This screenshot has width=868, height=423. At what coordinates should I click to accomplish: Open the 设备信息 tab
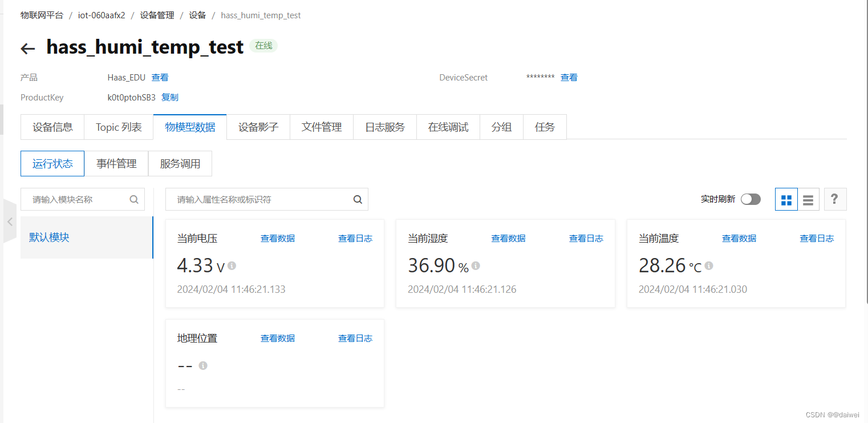click(x=52, y=127)
